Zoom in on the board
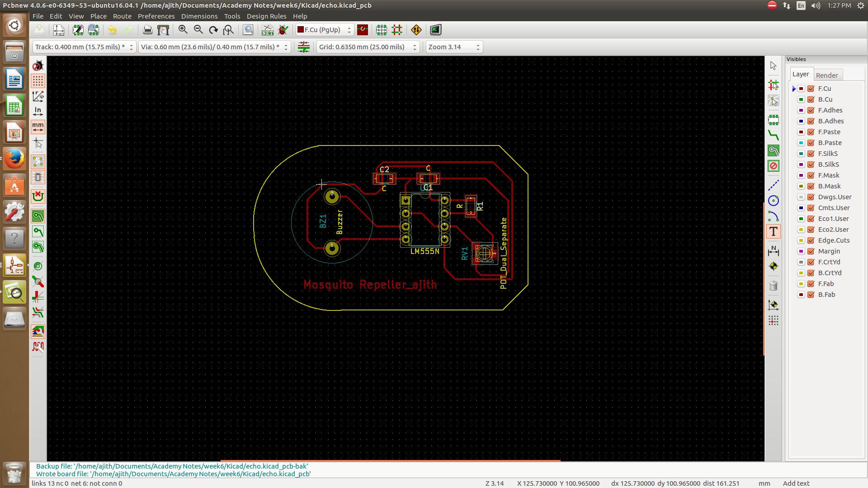 (183, 30)
